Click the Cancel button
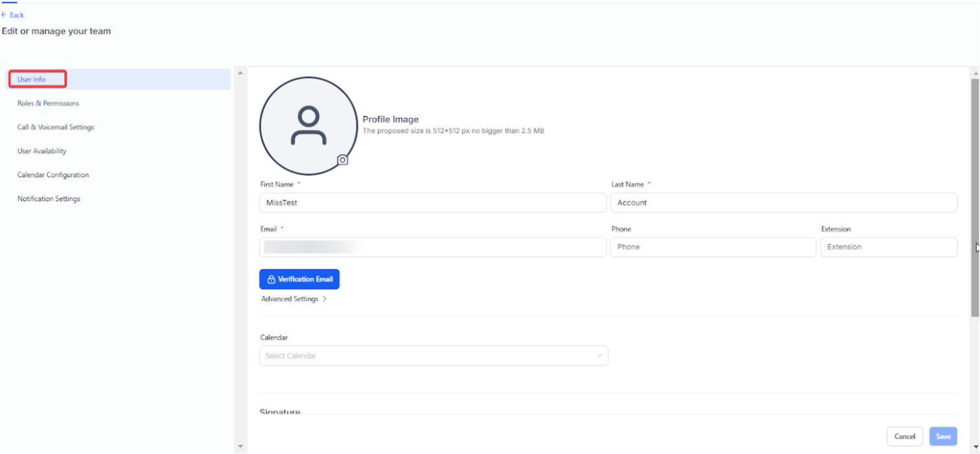 (904, 437)
